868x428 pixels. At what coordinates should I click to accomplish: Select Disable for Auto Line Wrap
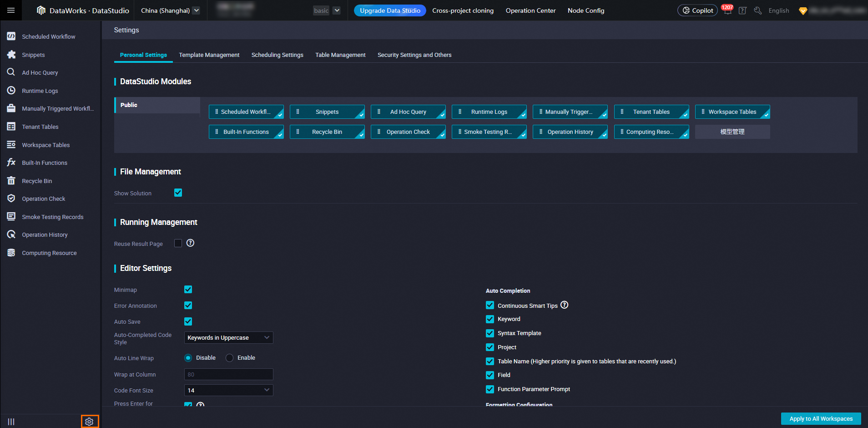[x=188, y=358]
